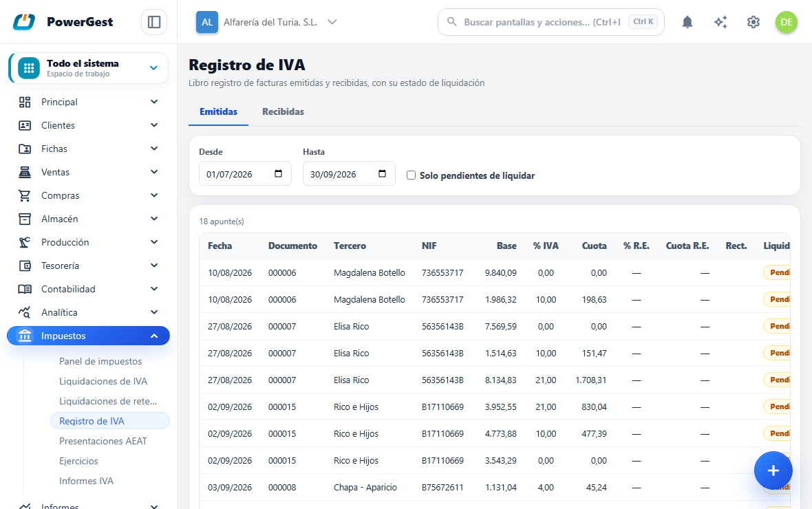Click the search magnifier icon
This screenshot has height=509, width=812.
[x=452, y=22]
